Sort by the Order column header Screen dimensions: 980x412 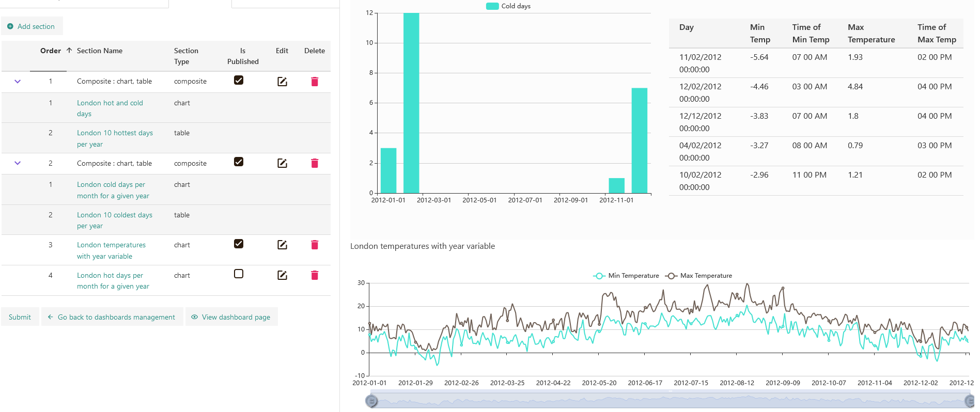[51, 51]
